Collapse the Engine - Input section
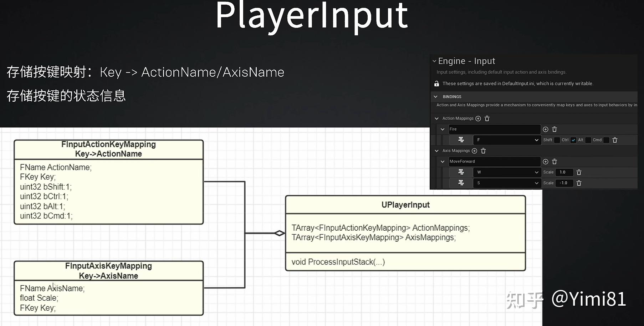 click(434, 61)
